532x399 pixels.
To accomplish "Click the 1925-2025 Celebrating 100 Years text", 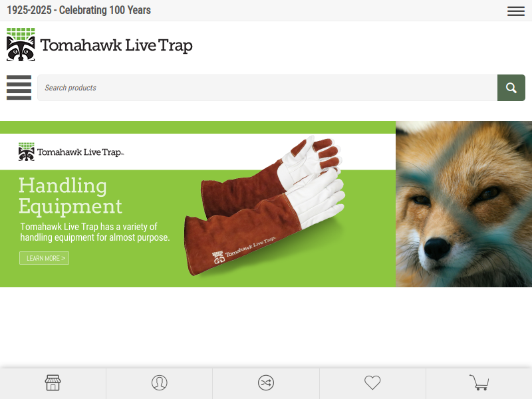I will (x=78, y=10).
